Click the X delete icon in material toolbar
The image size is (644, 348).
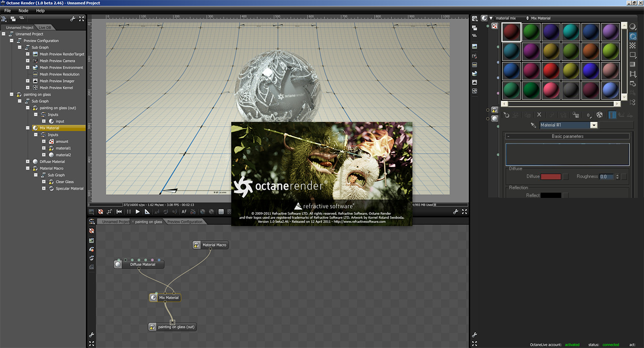click(x=539, y=115)
